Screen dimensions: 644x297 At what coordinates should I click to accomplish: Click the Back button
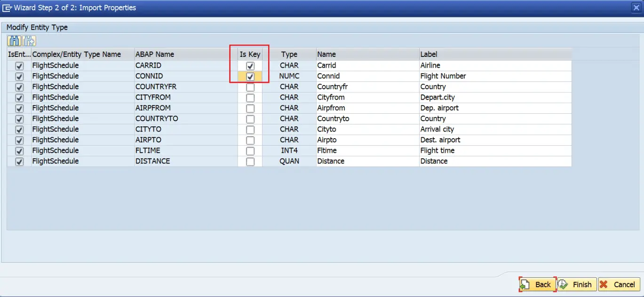537,284
